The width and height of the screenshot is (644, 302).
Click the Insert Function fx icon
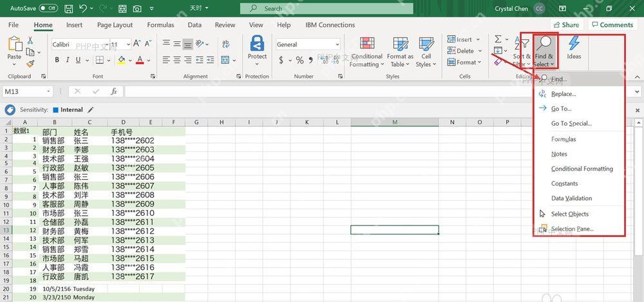(x=114, y=91)
